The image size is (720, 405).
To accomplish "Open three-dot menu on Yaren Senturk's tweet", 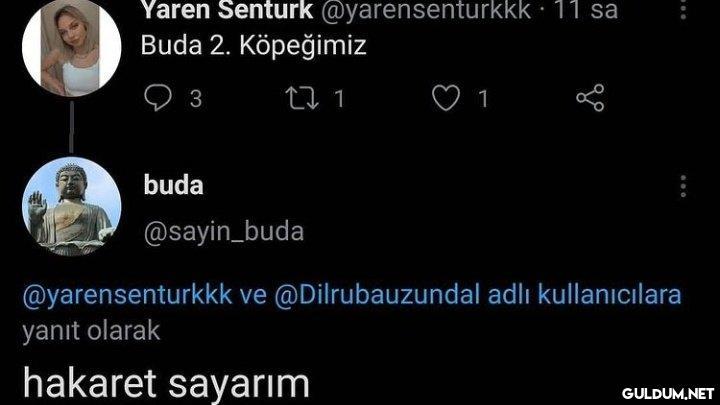I will (683, 9).
